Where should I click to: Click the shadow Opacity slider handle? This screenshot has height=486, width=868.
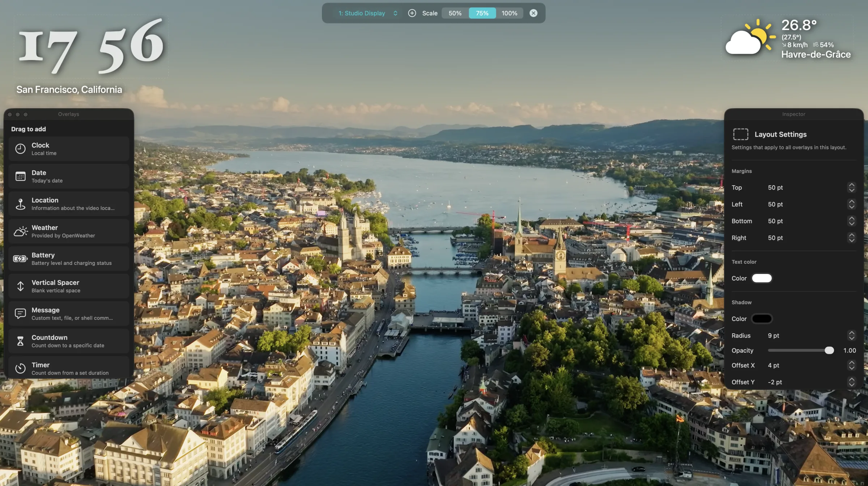[829, 350]
